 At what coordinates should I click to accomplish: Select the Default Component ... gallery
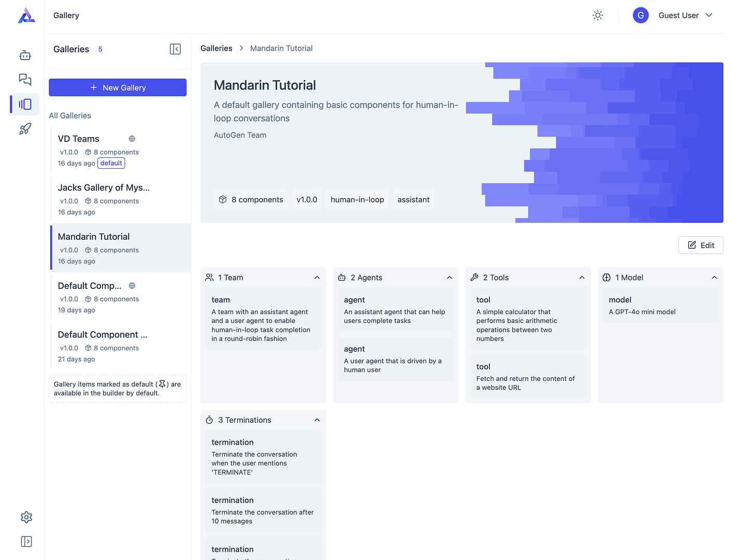pyautogui.click(x=120, y=346)
